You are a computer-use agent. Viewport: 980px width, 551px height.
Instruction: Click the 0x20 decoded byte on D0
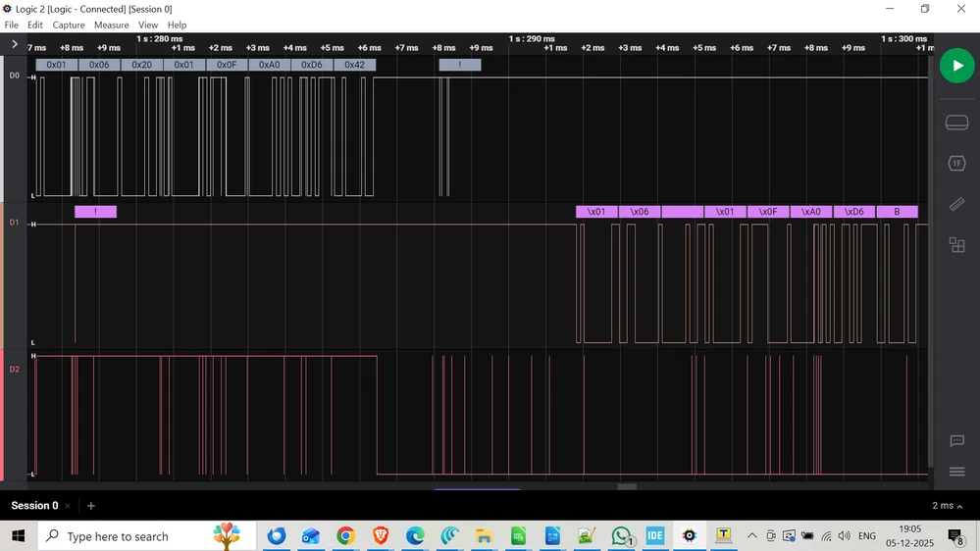(x=142, y=65)
